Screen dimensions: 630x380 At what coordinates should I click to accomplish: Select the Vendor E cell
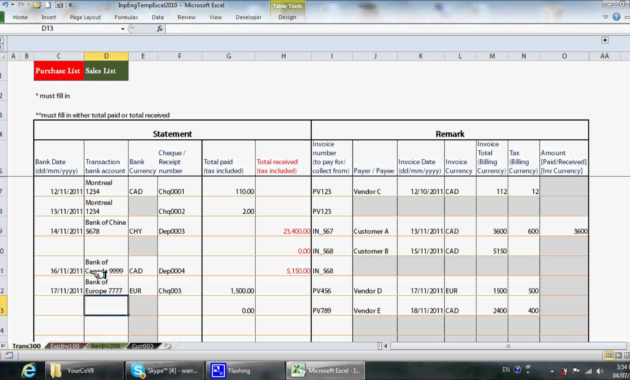click(375, 306)
